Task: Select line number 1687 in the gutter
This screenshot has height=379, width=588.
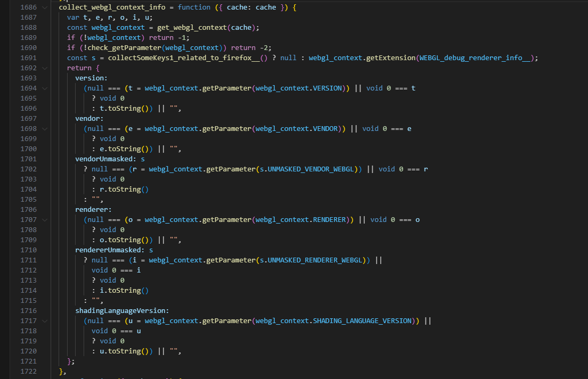Action: point(29,18)
